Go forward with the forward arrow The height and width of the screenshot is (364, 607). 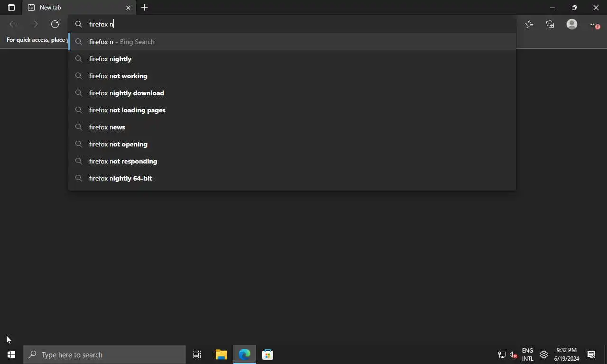[x=34, y=24]
